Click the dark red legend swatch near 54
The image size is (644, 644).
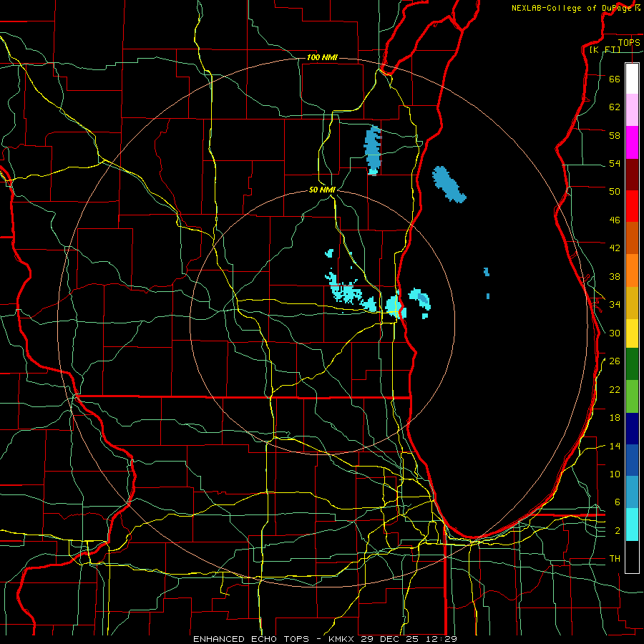point(632,174)
